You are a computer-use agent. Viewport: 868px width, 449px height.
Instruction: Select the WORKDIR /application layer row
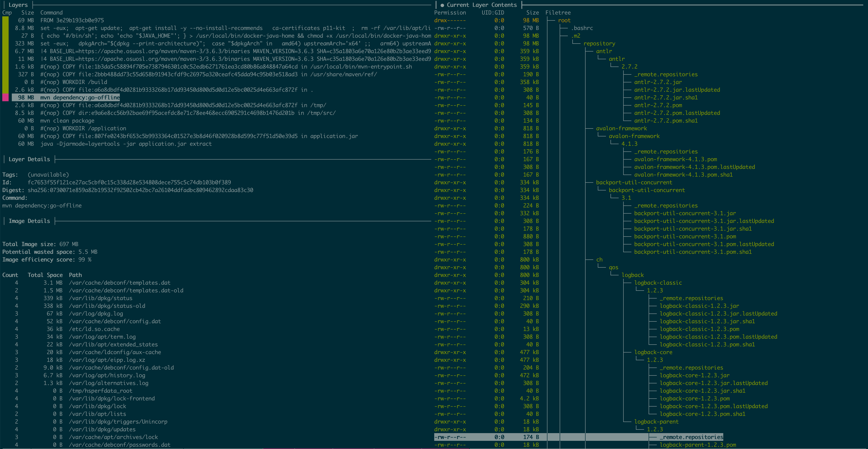(x=83, y=128)
